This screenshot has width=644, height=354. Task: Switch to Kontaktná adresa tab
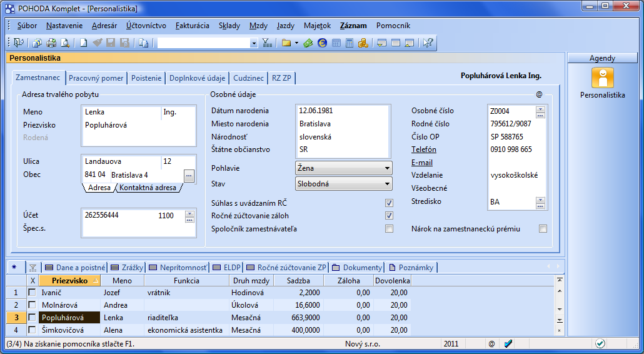tap(148, 188)
